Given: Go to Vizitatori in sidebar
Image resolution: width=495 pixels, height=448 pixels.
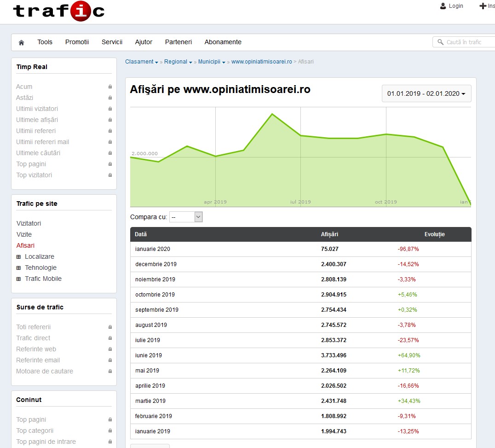Looking at the screenshot, I should click(x=29, y=223).
